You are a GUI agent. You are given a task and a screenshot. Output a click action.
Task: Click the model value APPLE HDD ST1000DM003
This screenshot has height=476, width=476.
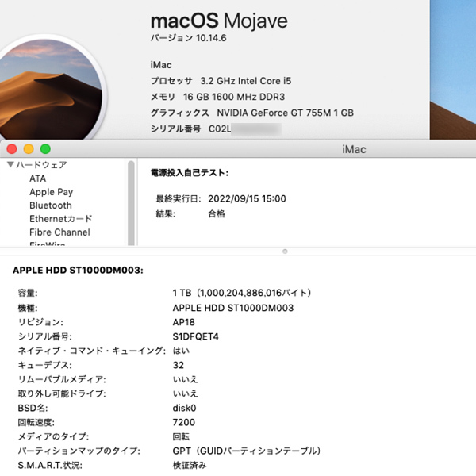pos(233,308)
